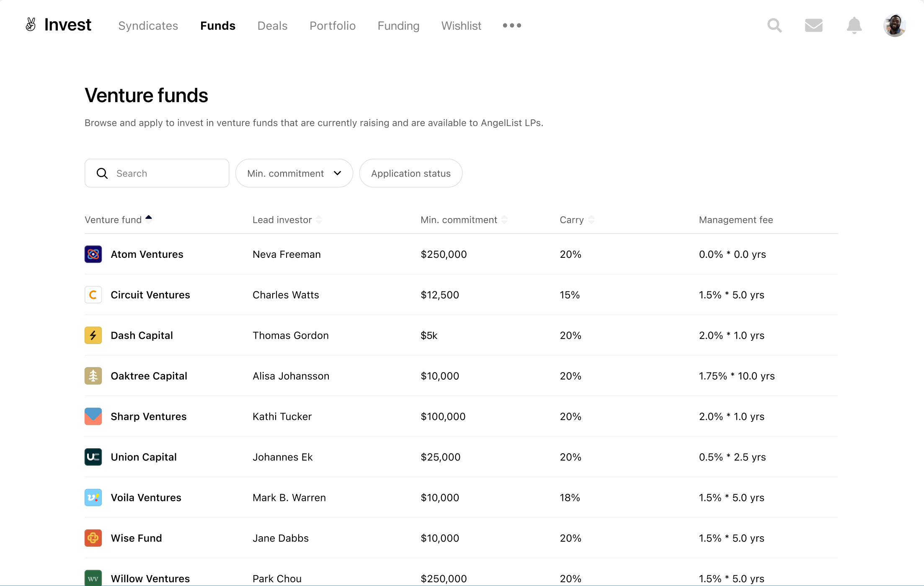
Task: Click the Willow Ventures WV logo
Action: [93, 578]
